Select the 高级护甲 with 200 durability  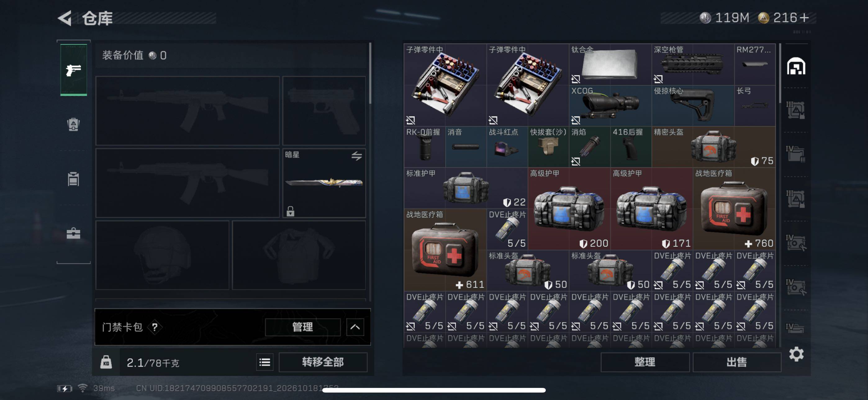(569, 209)
